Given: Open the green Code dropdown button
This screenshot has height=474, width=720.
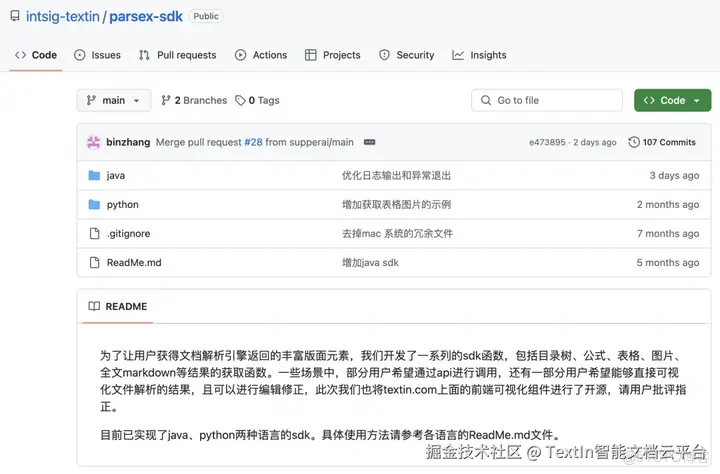Looking at the screenshot, I should [x=672, y=100].
